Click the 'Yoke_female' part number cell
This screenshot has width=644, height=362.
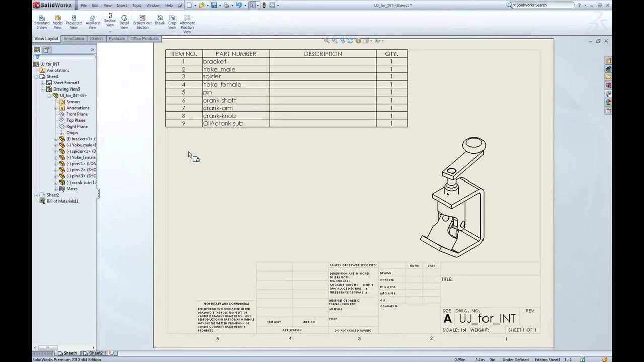pyautogui.click(x=236, y=84)
